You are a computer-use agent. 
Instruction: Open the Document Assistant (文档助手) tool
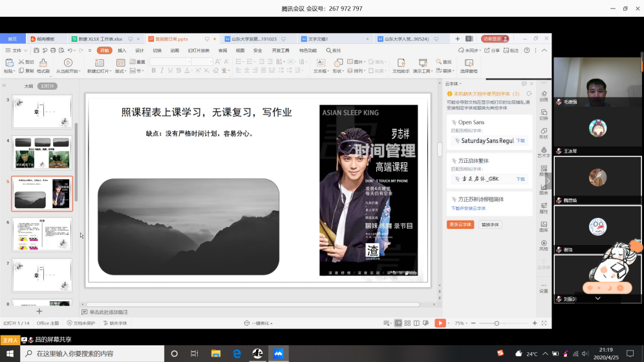pos(400,63)
